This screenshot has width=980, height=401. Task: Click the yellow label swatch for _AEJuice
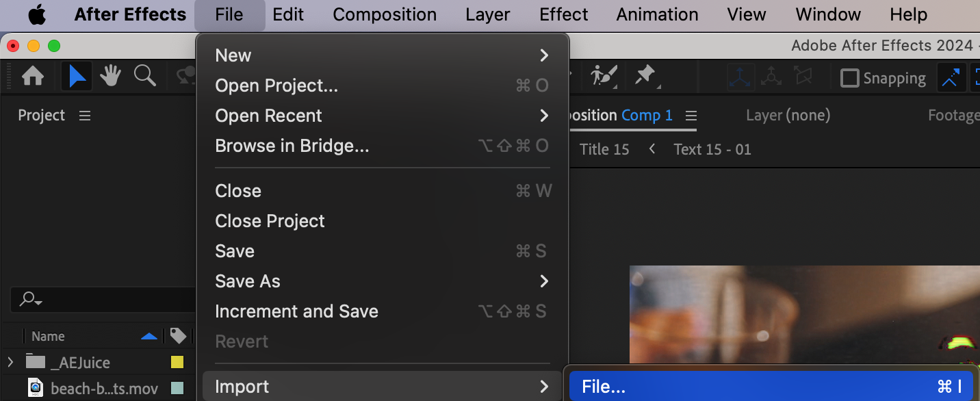pos(177,362)
